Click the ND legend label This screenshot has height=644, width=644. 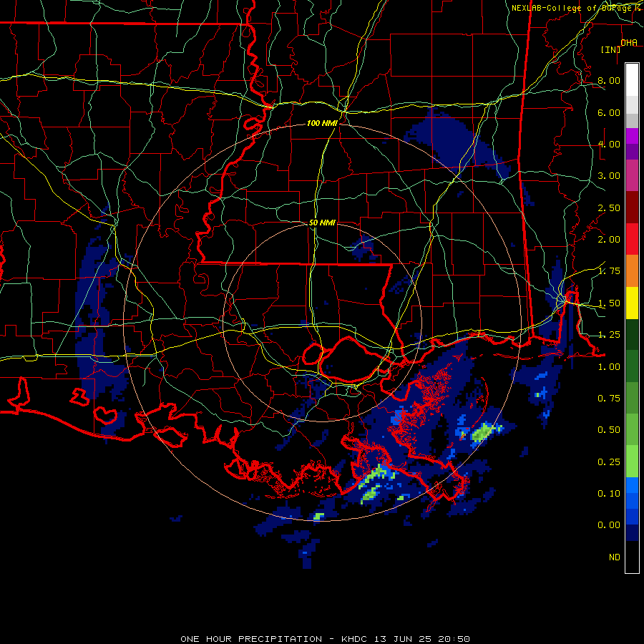615,557
